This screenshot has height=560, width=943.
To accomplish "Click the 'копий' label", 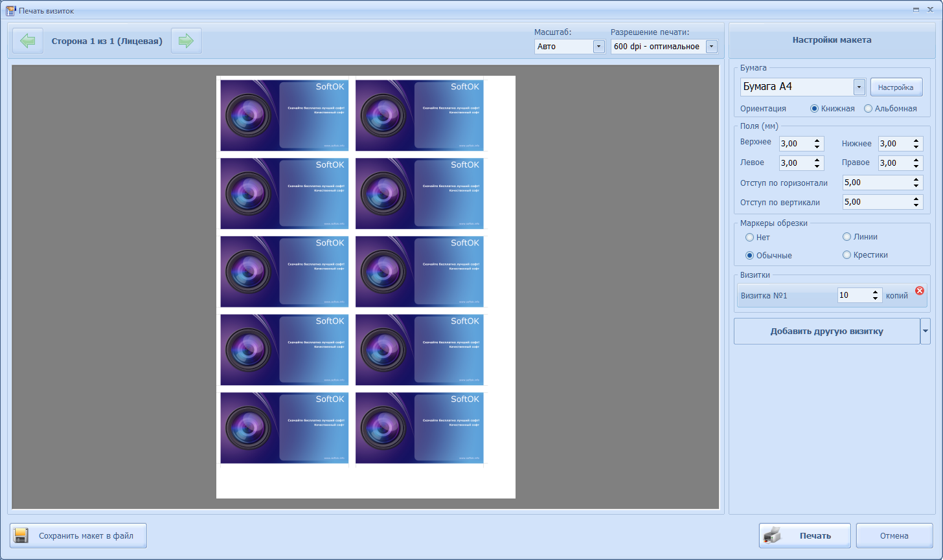I will point(897,295).
